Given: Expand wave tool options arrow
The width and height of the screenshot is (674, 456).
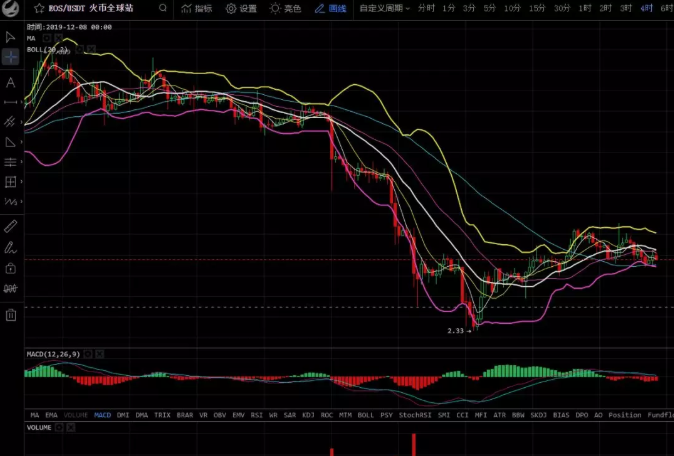Looking at the screenshot, I should 21,202.
